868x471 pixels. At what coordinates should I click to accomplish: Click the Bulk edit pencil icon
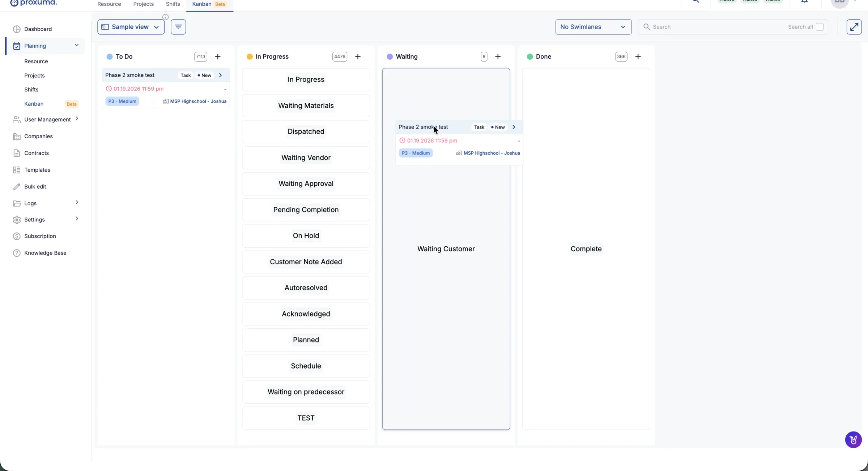pos(17,186)
